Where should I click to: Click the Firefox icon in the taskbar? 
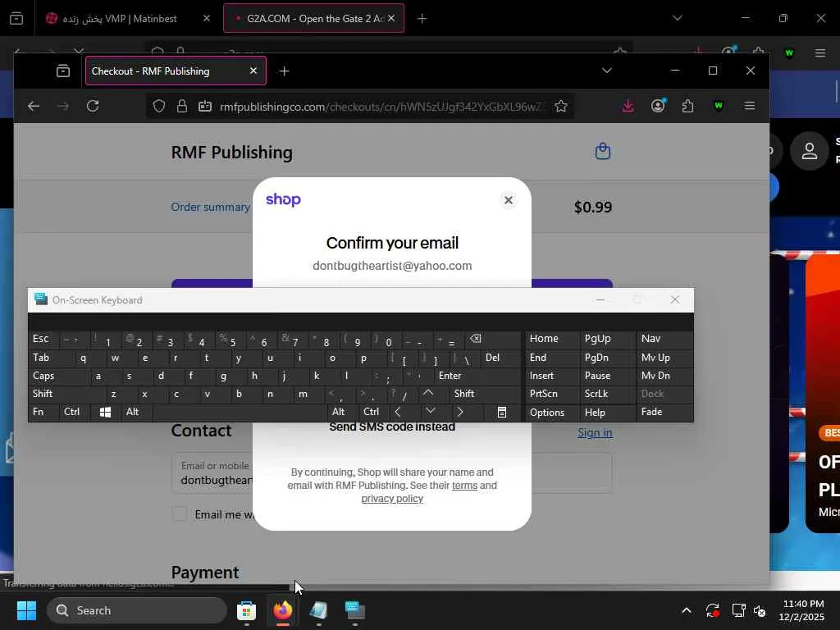283,610
